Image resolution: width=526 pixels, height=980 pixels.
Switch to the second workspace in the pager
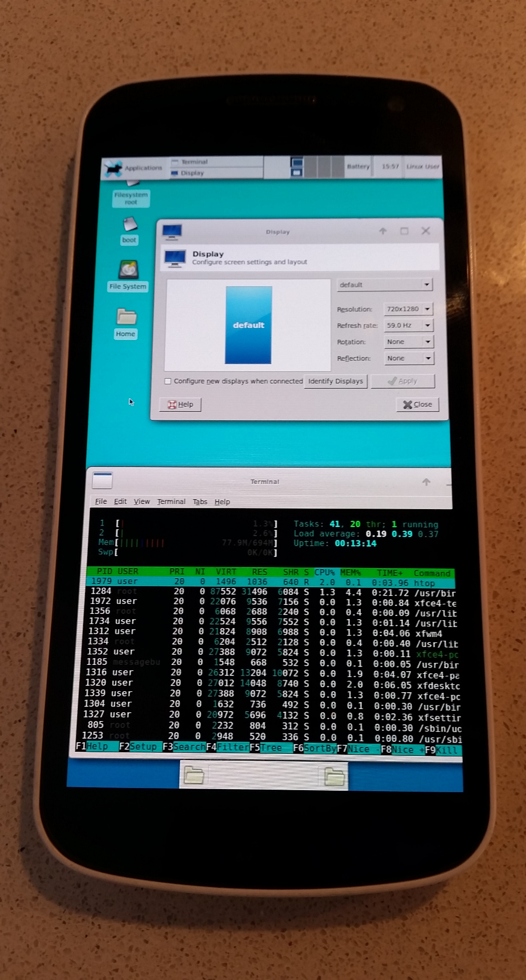pos(311,167)
